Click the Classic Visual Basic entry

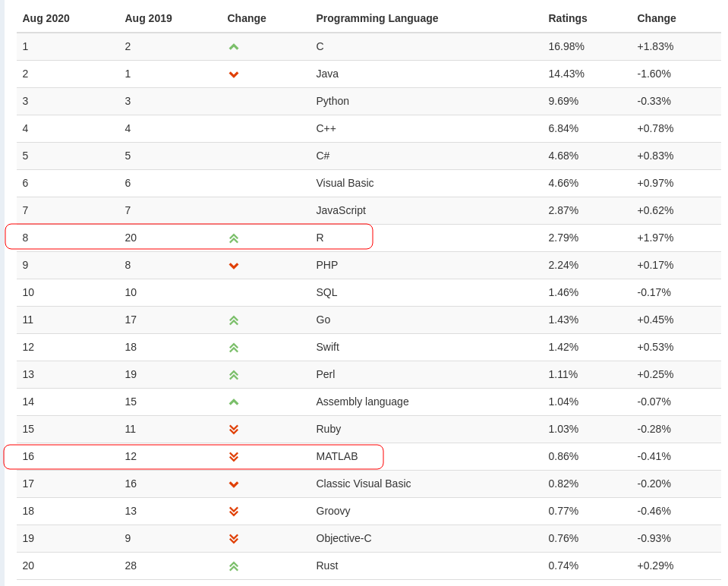[364, 484]
